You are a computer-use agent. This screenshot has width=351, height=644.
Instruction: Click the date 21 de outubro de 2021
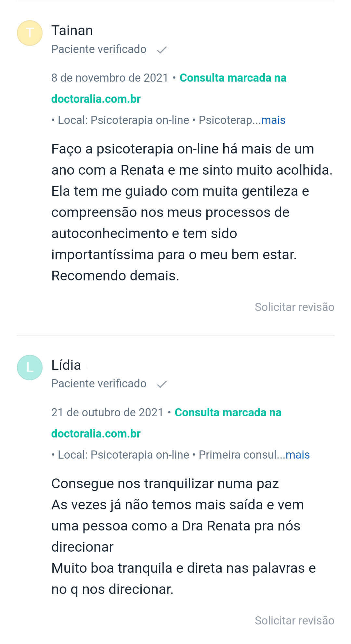(x=107, y=412)
